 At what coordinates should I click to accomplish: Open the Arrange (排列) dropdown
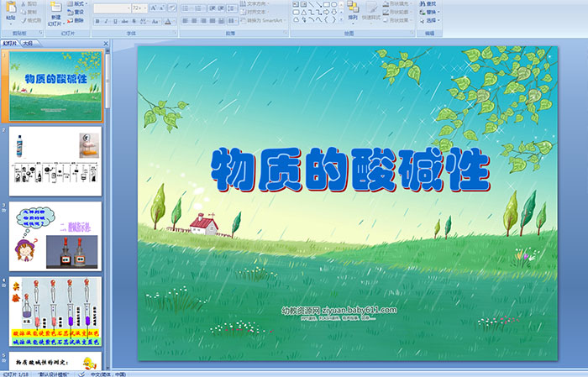click(353, 12)
